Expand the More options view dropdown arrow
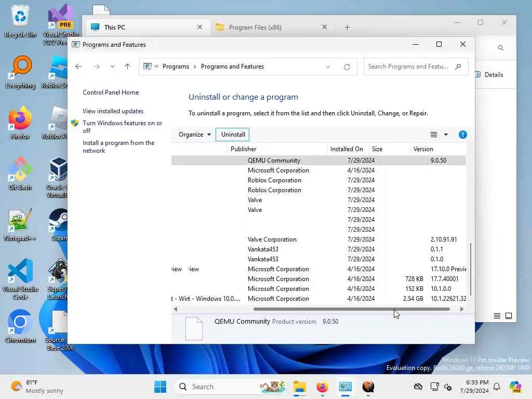Screen dimensions: 532x399 446,135
